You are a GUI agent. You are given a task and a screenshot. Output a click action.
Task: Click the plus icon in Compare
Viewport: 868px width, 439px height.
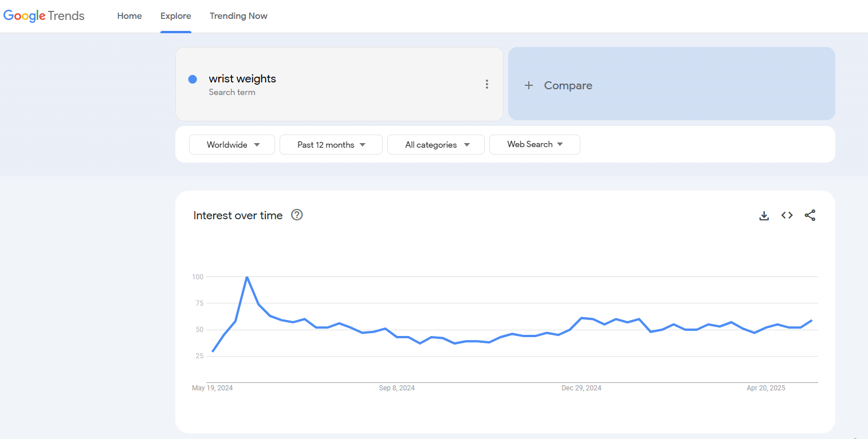(529, 85)
